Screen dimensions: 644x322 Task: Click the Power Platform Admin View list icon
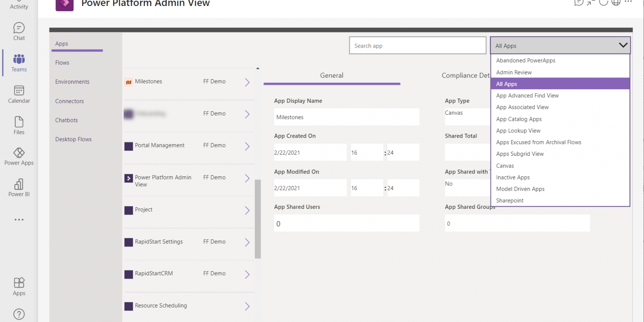click(129, 178)
